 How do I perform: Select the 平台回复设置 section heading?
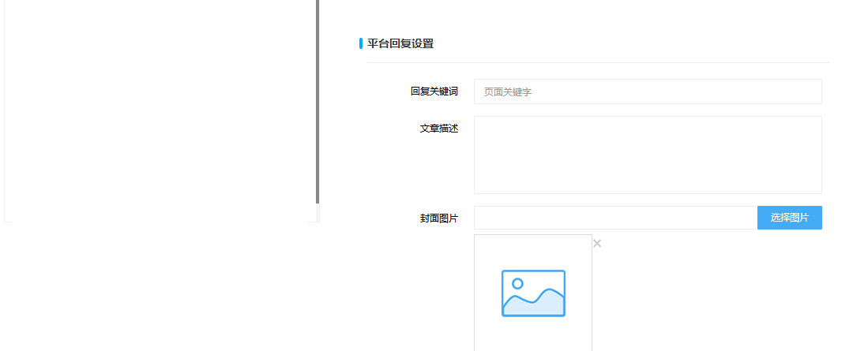coord(400,43)
